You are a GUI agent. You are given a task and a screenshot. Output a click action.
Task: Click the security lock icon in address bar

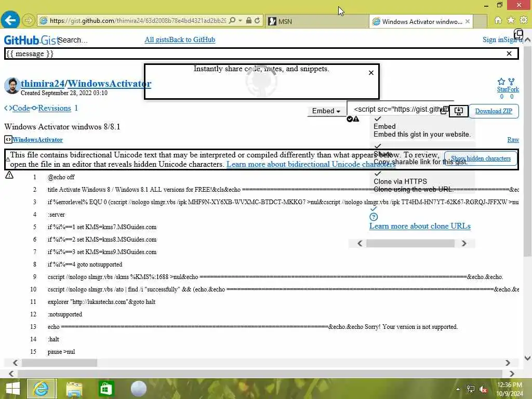pyautogui.click(x=249, y=21)
